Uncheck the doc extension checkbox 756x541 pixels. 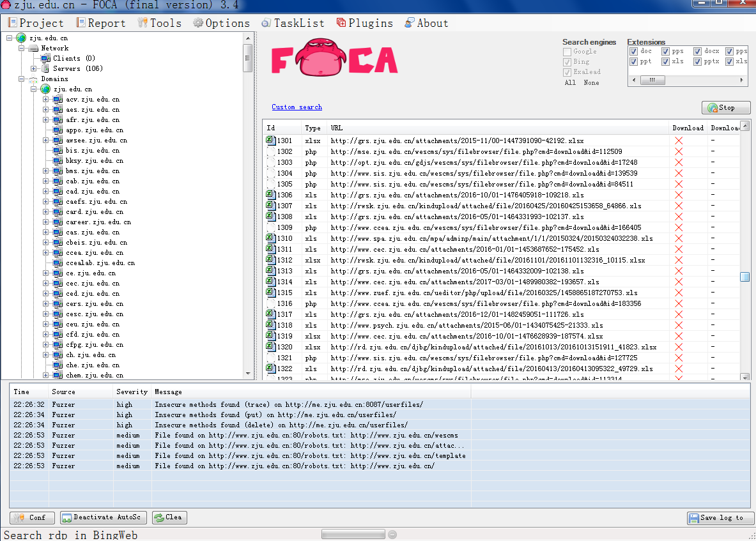point(633,51)
